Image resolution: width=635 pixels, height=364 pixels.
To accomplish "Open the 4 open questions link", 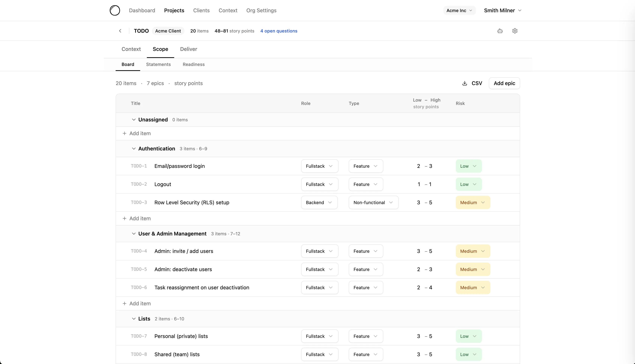I will point(279,31).
